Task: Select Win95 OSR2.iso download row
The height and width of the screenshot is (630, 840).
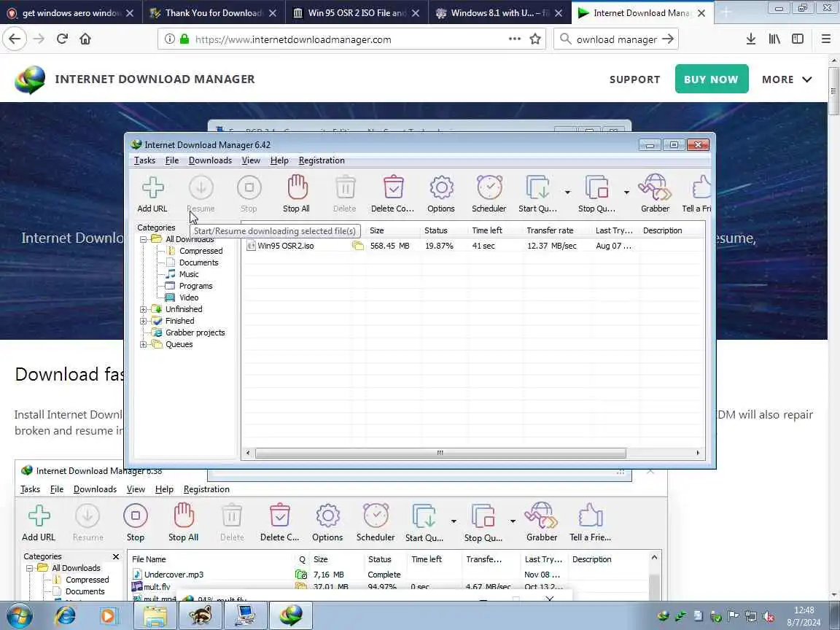Action: 473,246
